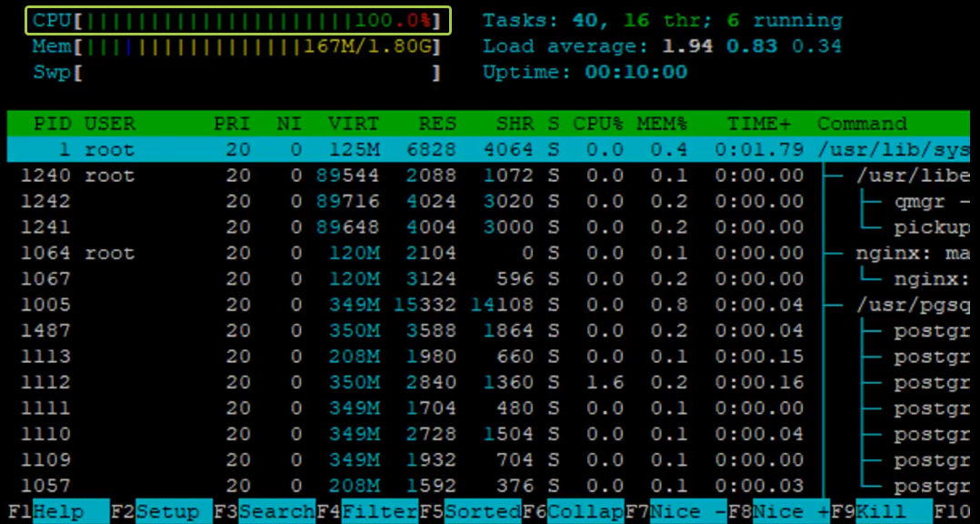Viewport: 980px width, 524px height.
Task: Select qmgr process row 1242
Action: [488, 201]
